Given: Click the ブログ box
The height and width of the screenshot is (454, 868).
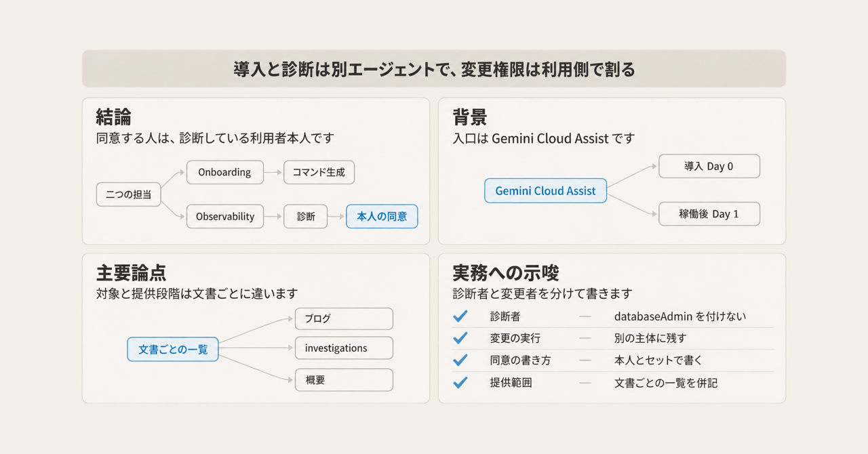Looking at the screenshot, I should click(344, 318).
